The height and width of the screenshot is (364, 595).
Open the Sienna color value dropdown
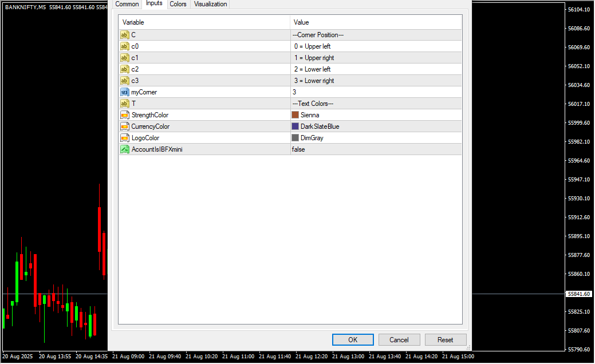[x=375, y=115]
